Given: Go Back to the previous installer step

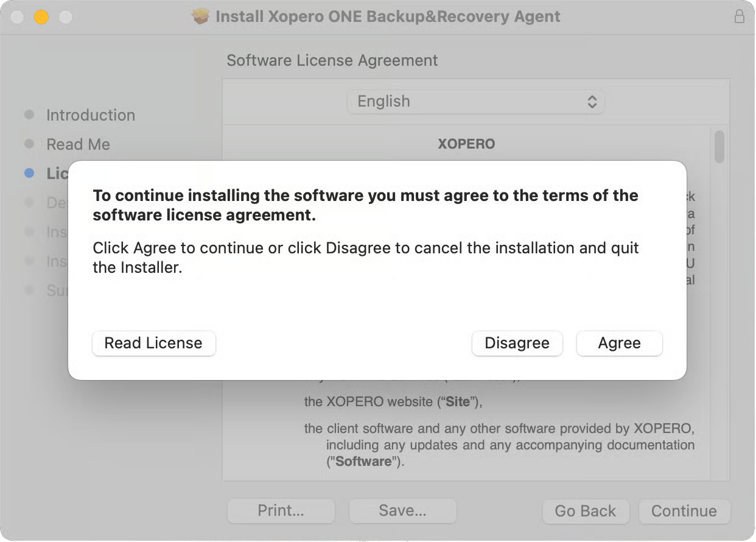Looking at the screenshot, I should click(x=585, y=511).
